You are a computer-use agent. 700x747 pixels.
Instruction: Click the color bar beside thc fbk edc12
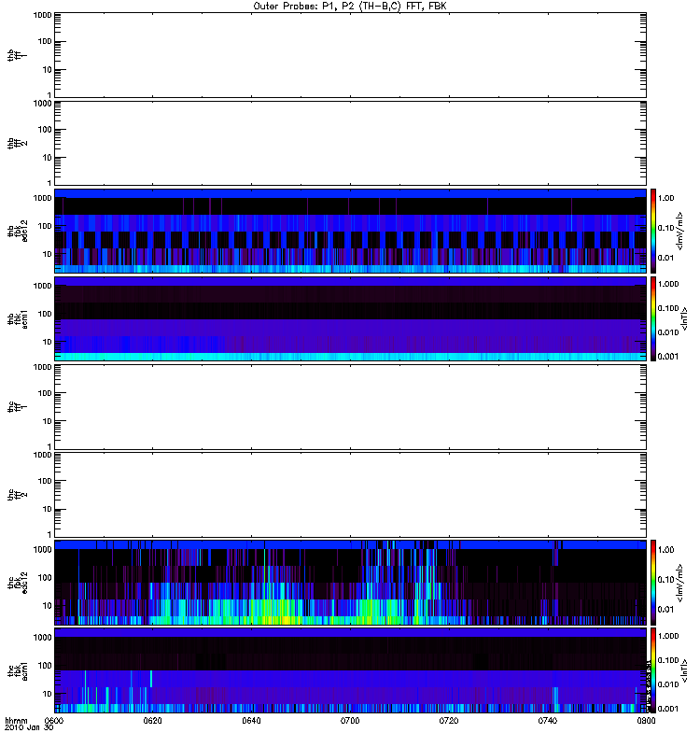pos(653,583)
